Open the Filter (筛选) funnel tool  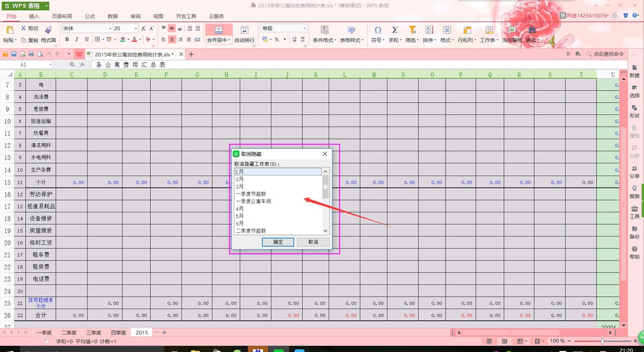(412, 31)
